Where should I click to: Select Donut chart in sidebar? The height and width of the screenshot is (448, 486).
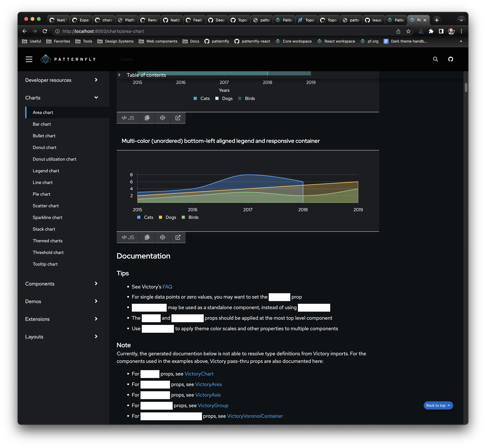point(44,147)
